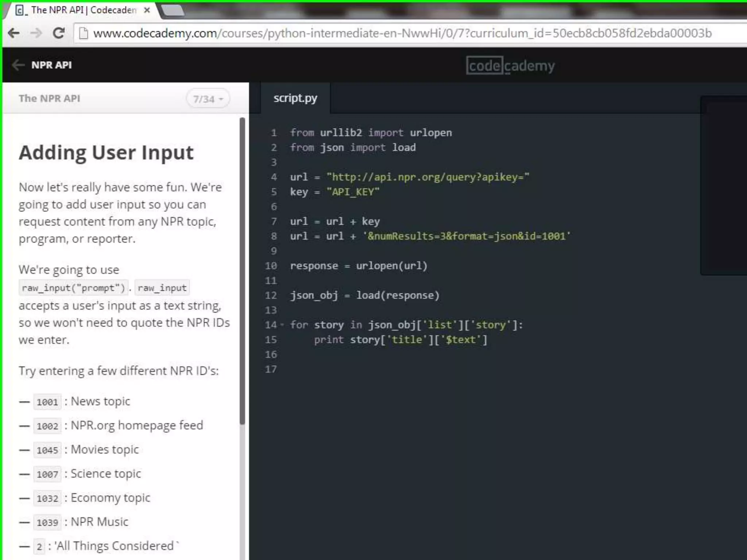Click the back arrow beside NPR API
Screen dimensions: 747x560
[x=18, y=65]
